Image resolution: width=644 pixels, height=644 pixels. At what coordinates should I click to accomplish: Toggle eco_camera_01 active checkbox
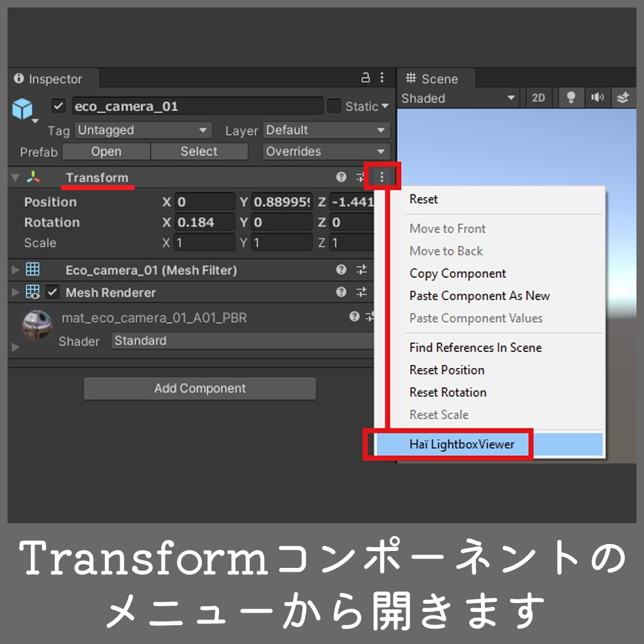coord(58,106)
